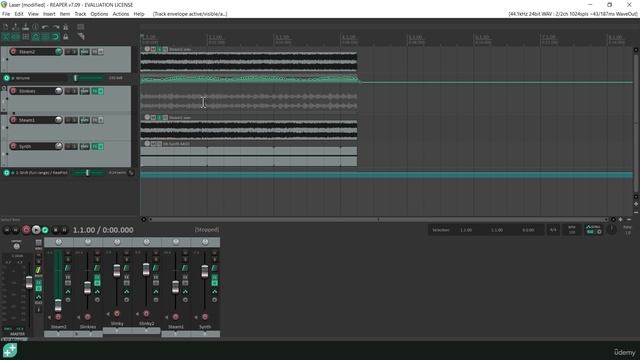
Task: Toggle the Volume envelope lane bypass button
Action: click(6, 78)
